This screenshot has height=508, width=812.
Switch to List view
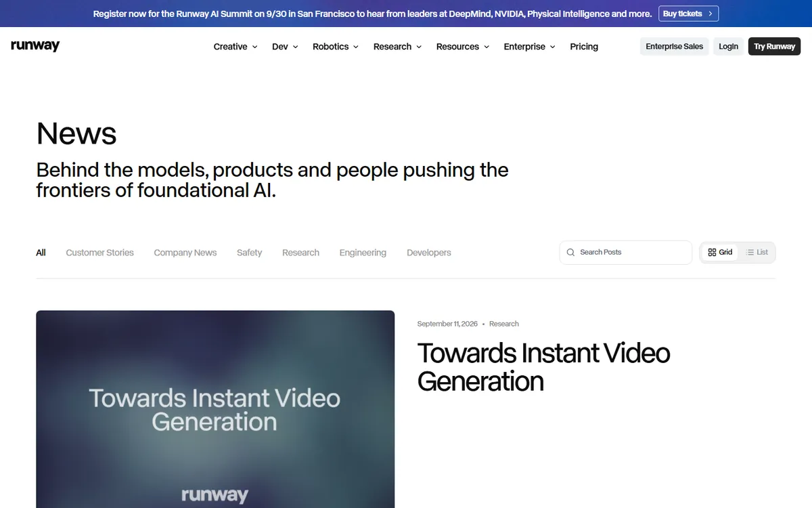click(757, 253)
